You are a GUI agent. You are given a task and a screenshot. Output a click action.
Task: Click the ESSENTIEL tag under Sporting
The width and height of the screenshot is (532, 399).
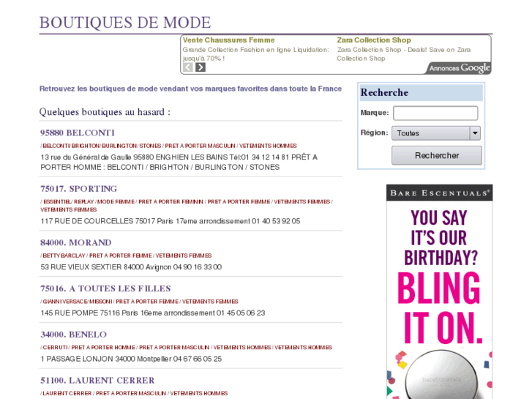click(57, 202)
